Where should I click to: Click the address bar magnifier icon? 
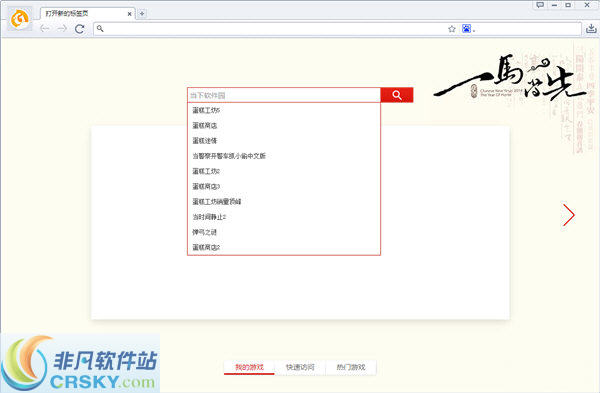[x=100, y=28]
